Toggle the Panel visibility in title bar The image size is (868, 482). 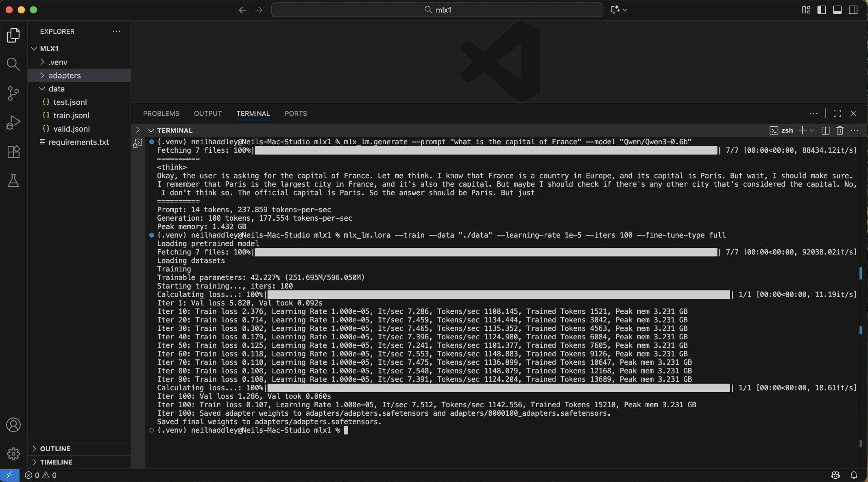(x=837, y=10)
